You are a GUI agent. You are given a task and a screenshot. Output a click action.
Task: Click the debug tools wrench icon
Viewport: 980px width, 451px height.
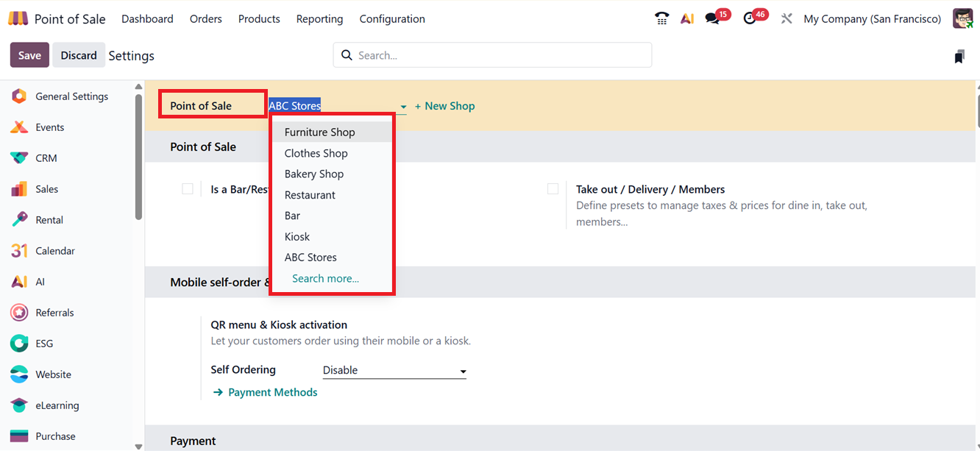click(x=787, y=19)
